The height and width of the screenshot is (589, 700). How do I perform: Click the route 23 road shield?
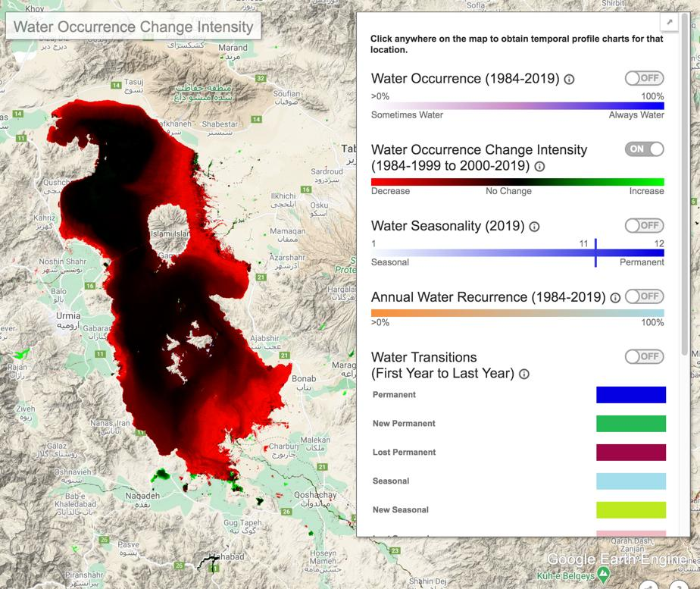pos(395,550)
